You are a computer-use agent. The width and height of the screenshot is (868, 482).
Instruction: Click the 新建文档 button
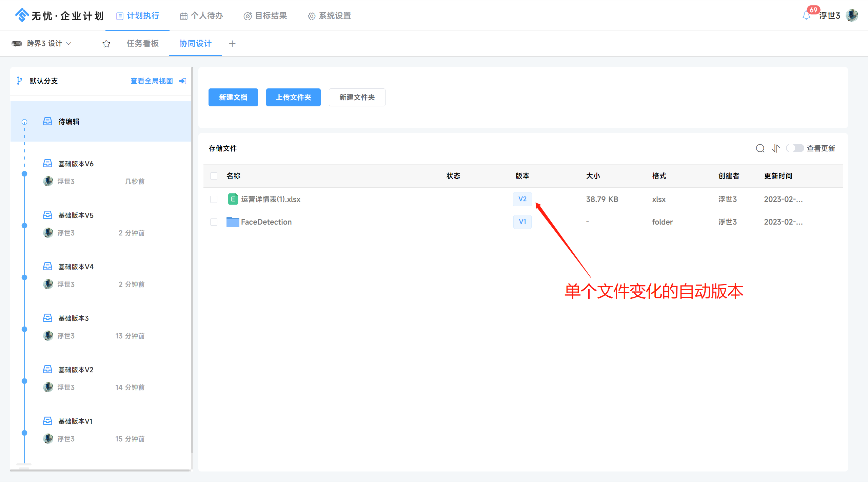coord(233,98)
